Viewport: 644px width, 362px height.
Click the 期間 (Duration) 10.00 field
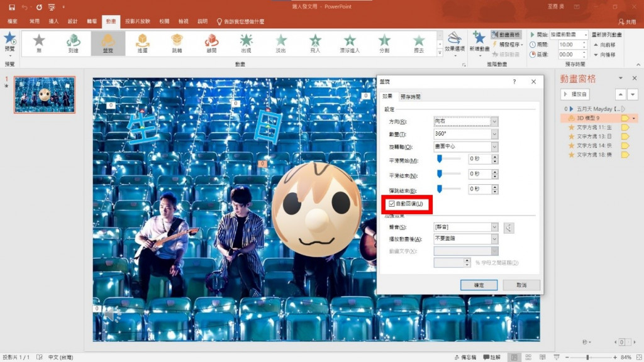569,45
